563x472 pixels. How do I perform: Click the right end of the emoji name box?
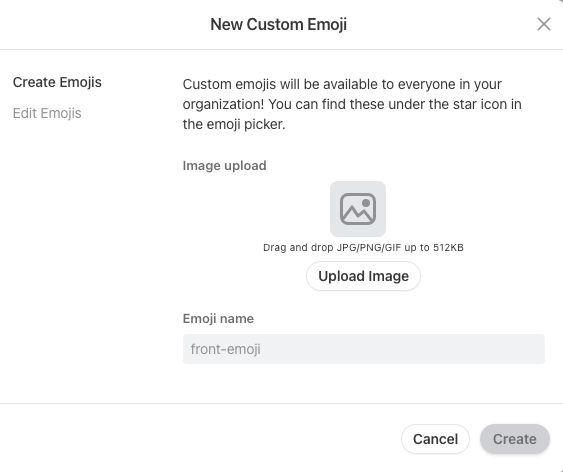tap(535, 349)
